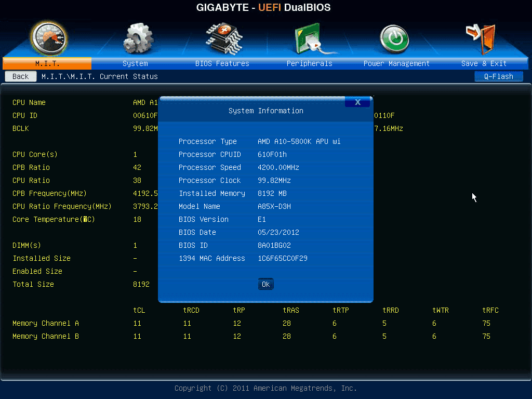
Task: Click the CPB Frequency(MHz) label
Action: coord(49,193)
